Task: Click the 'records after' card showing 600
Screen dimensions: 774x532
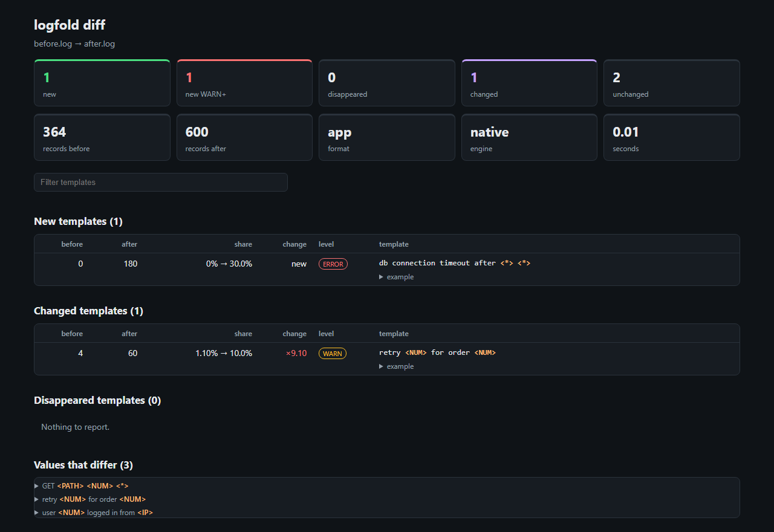Action: [244, 137]
